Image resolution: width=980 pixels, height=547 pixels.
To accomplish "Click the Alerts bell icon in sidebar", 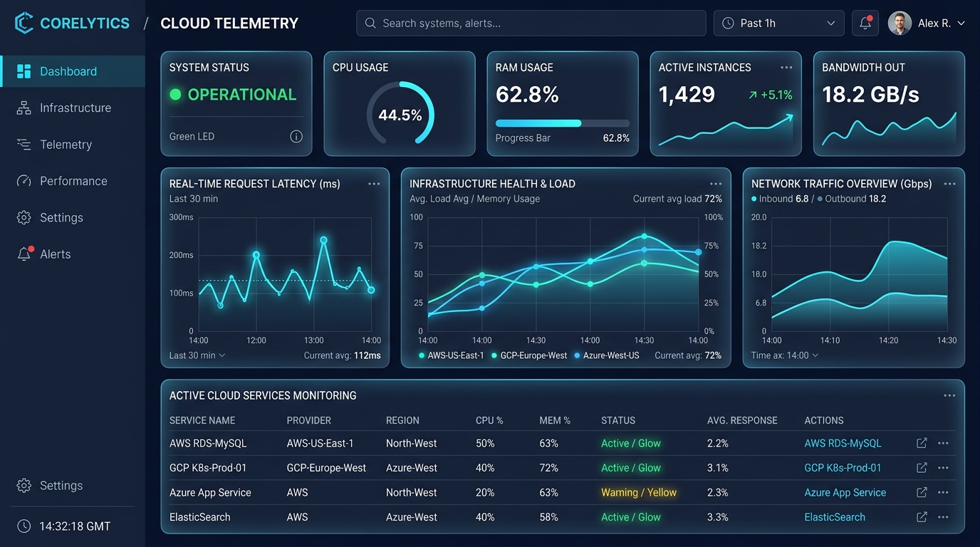I will point(25,254).
